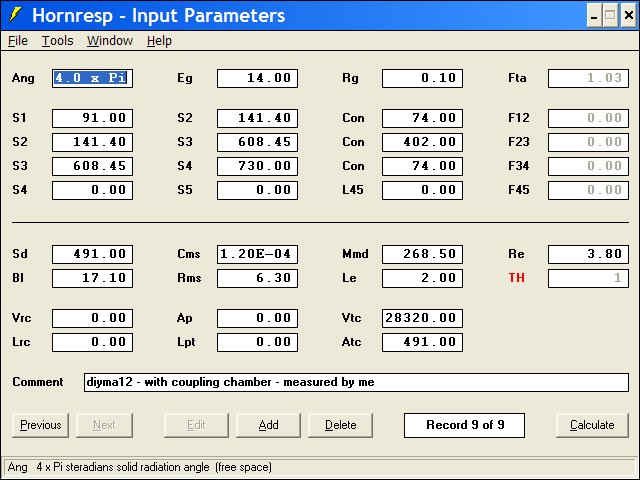Screen dimensions: 640x480
Task: Click the Fta field showing 1.03
Action: pos(588,78)
